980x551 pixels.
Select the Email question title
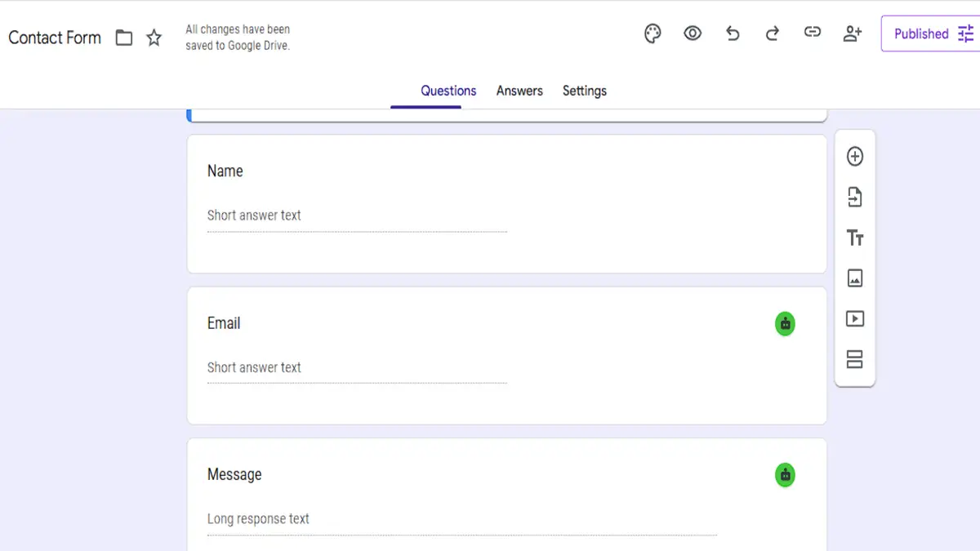224,323
